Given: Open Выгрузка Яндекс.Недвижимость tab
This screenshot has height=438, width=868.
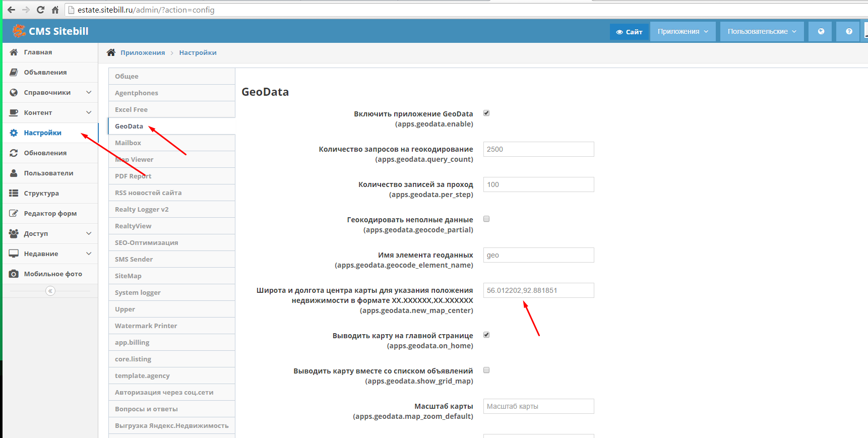Looking at the screenshot, I should (x=172, y=425).
